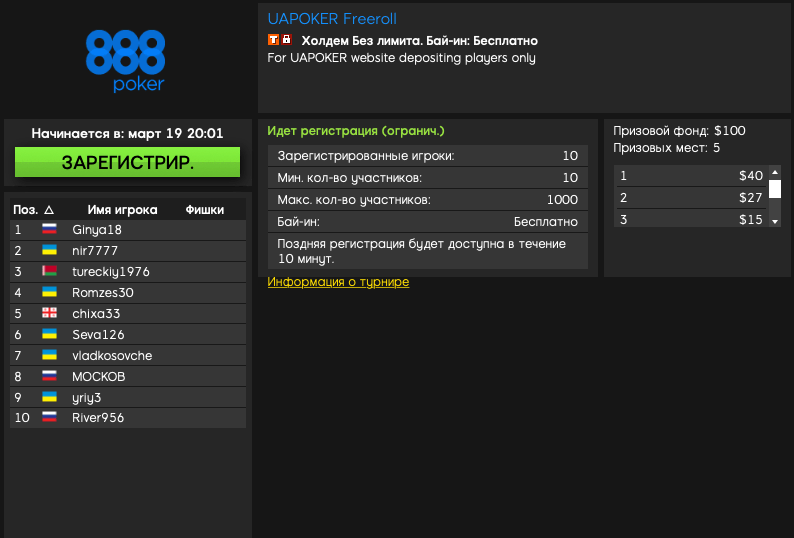Click the Поздняя регистрация info row
The image size is (794, 538).
[428, 251]
